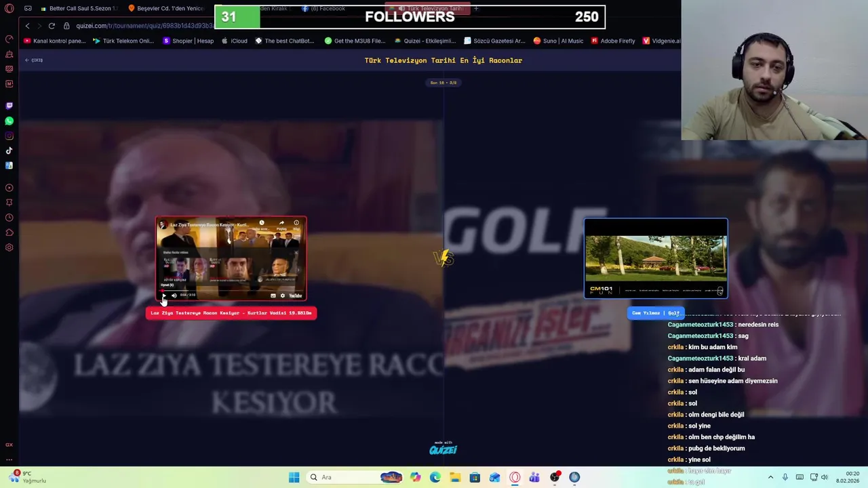Open Opera sidebar settings gear
This screenshot has width=868, height=488.
[x=9, y=247]
